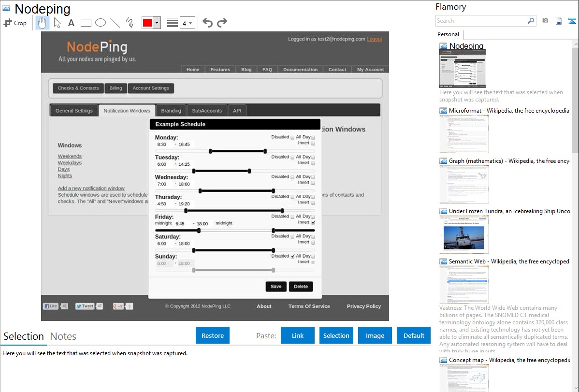Choose the freehand scribble tool
The width and height of the screenshot is (579, 392).
click(x=130, y=23)
